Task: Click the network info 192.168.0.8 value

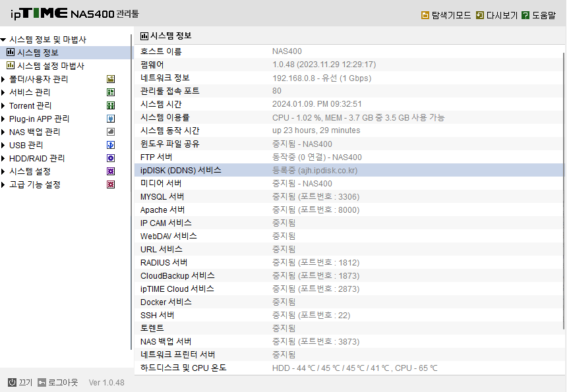Action: click(322, 78)
